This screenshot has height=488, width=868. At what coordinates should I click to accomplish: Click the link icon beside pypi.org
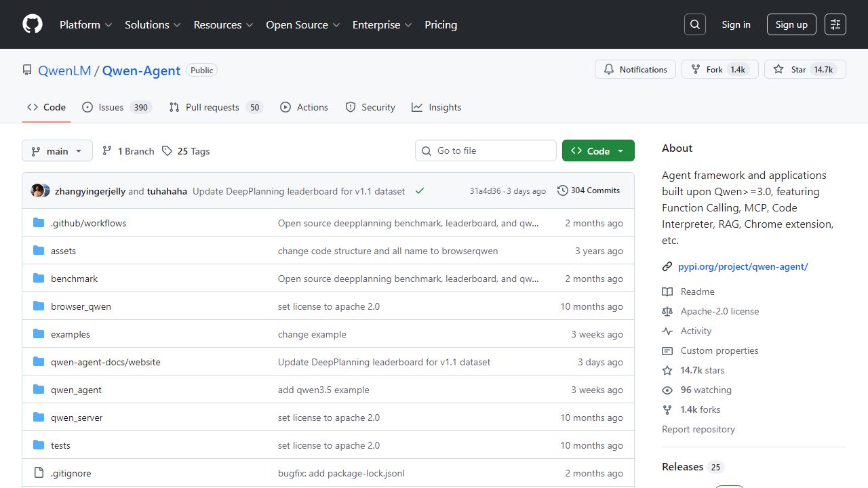[x=667, y=266]
